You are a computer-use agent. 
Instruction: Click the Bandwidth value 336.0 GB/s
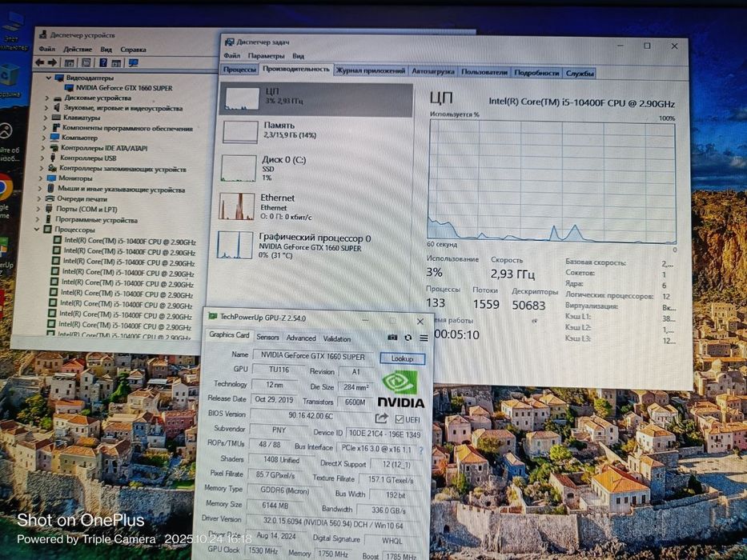pyautogui.click(x=388, y=510)
